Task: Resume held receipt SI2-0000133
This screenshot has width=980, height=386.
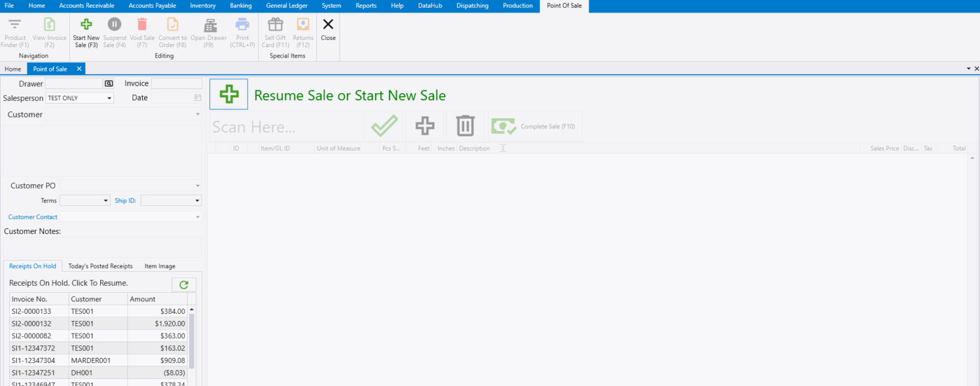Action: [x=31, y=311]
